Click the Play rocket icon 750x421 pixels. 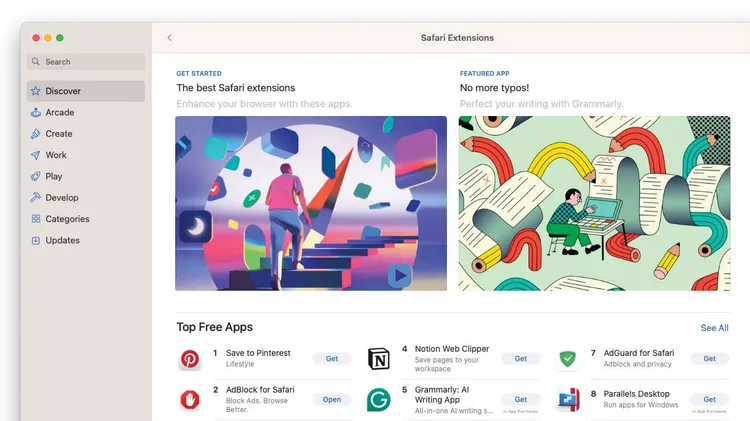[x=35, y=177]
